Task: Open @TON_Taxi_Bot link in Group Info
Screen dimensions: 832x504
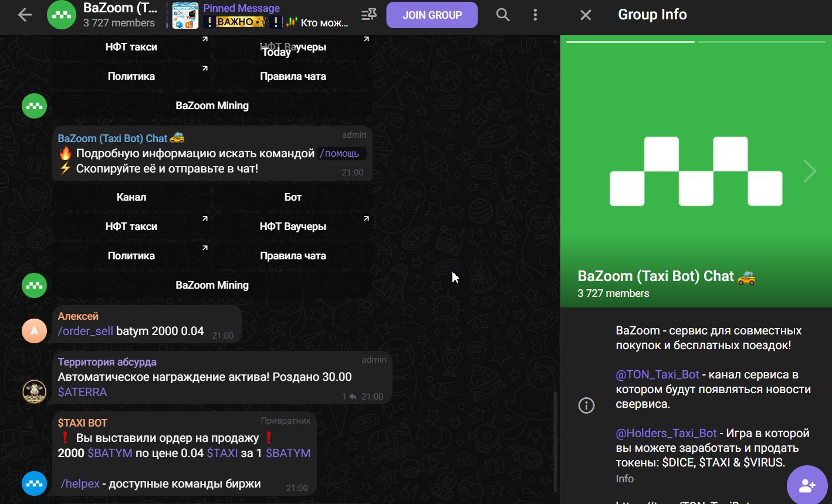Action: [657, 374]
